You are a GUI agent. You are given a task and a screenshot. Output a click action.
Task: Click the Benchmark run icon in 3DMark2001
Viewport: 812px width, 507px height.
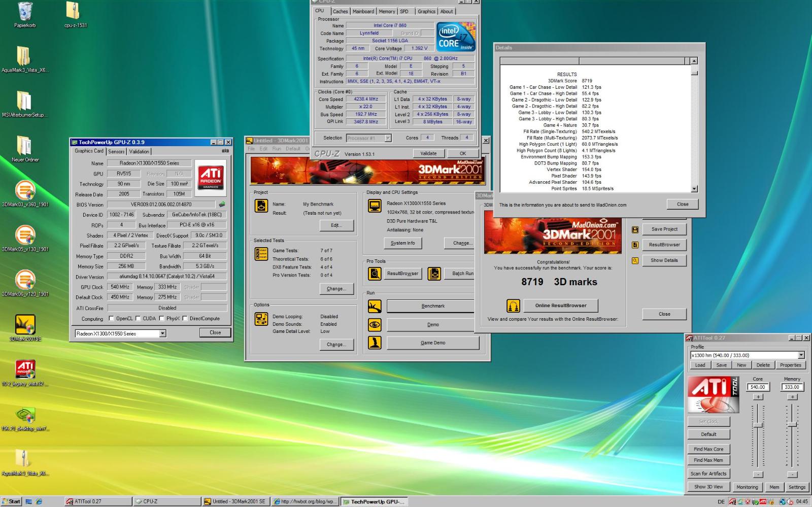pos(375,306)
